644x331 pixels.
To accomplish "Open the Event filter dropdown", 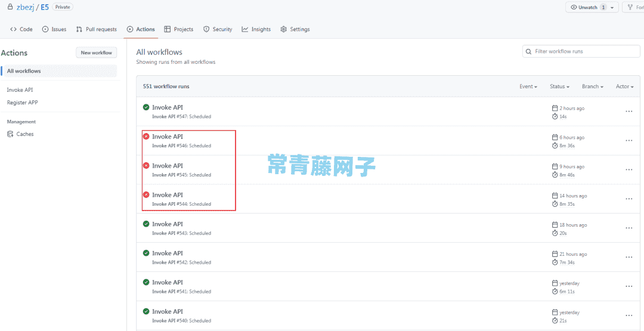I will (x=528, y=86).
